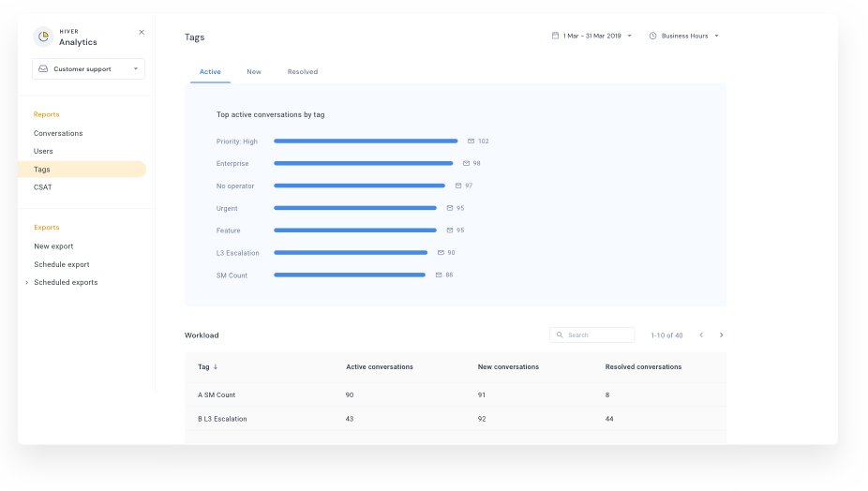Click the No operator tag label

click(235, 186)
